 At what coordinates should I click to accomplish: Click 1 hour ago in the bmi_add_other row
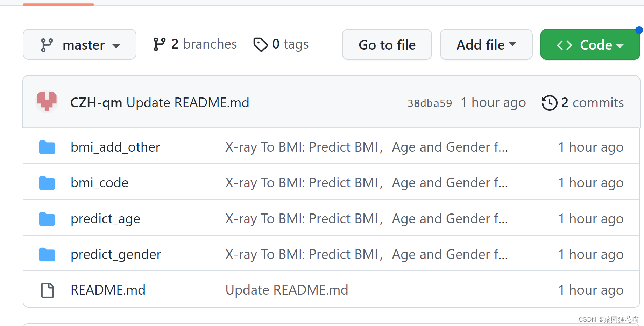click(x=591, y=147)
